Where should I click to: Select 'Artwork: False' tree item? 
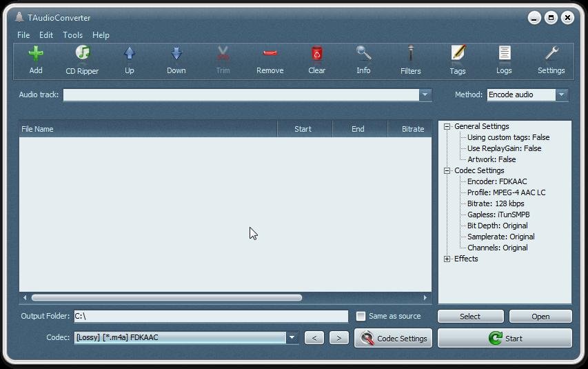pyautogui.click(x=491, y=159)
